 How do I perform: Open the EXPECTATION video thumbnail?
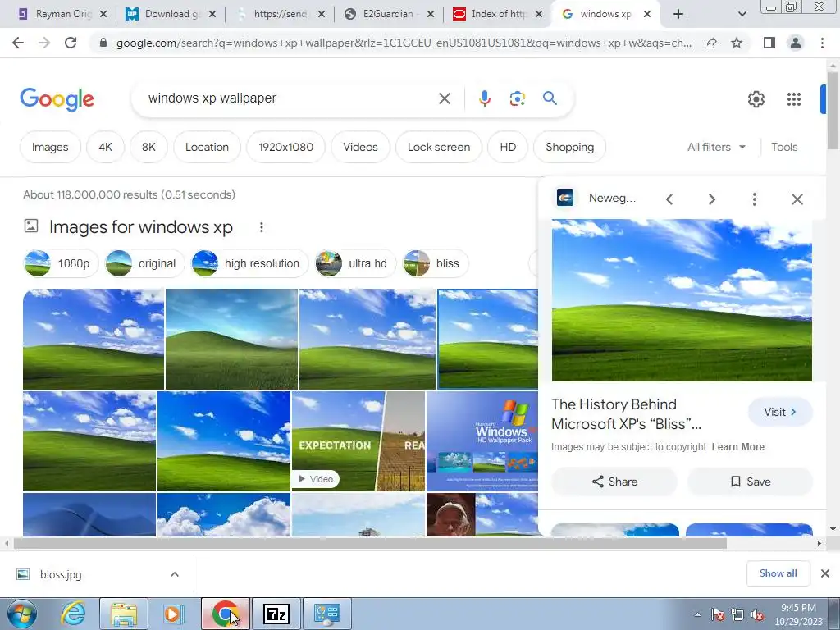click(358, 441)
